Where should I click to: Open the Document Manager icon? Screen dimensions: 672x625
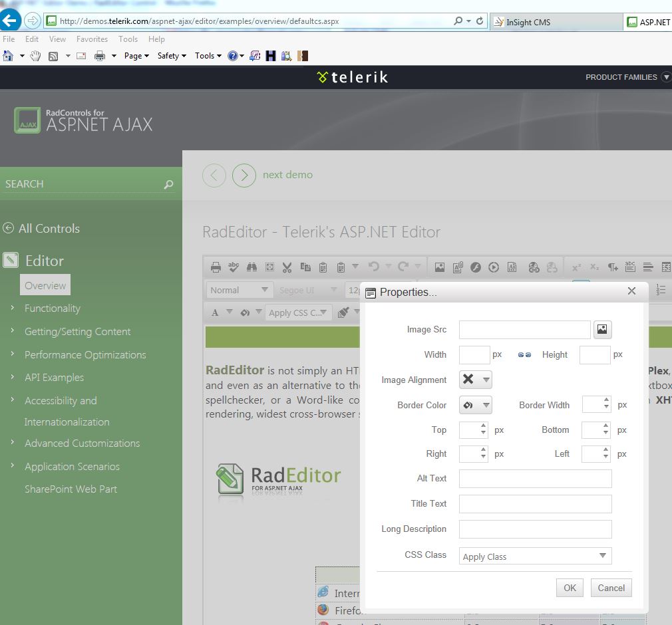[x=458, y=267]
